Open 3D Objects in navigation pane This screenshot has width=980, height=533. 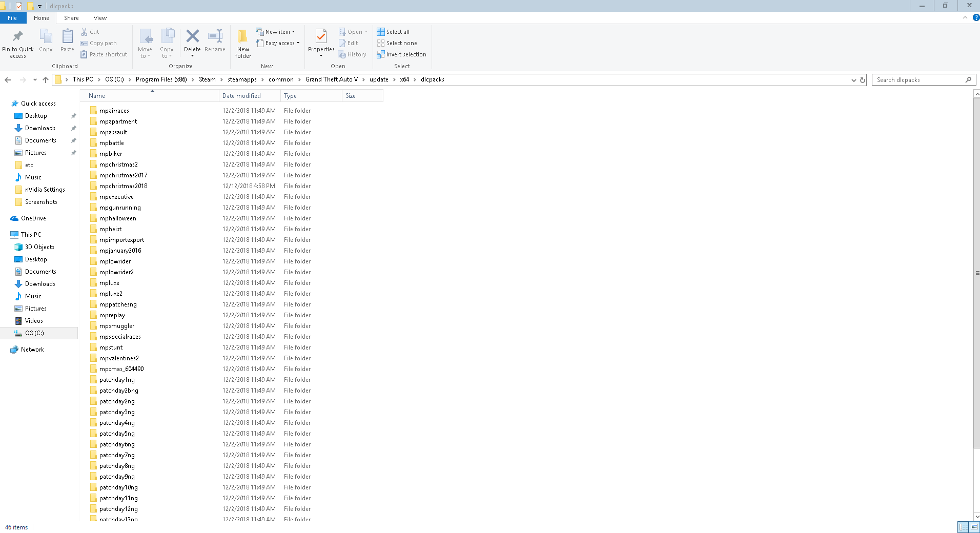pos(39,247)
